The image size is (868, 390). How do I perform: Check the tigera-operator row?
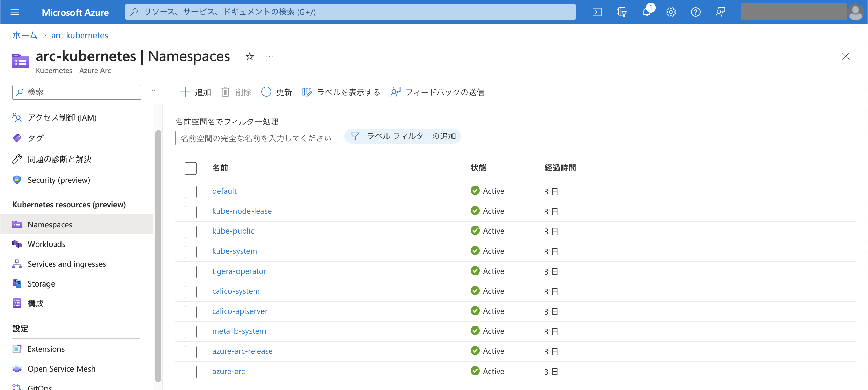pos(191,272)
